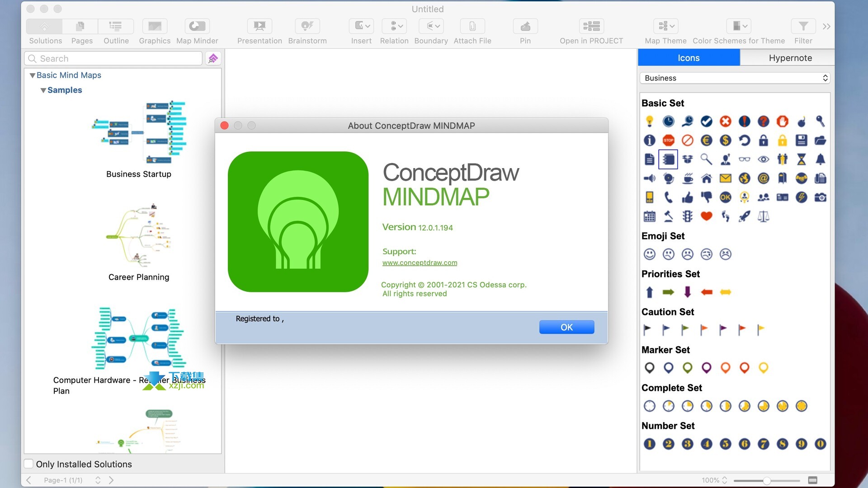Image resolution: width=868 pixels, height=488 pixels.
Task: Click the Filter toolbar icon
Action: point(803,26)
